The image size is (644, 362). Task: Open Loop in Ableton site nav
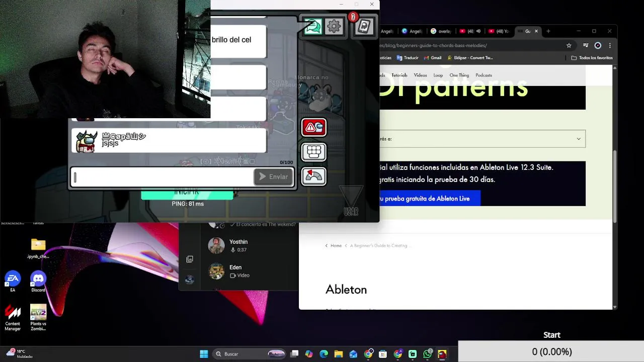coord(438,75)
